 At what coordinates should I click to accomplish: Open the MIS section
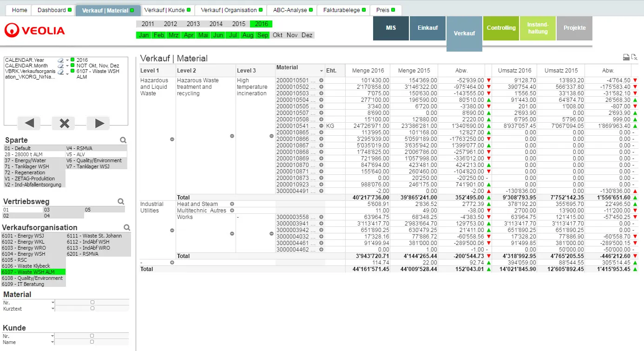391,28
